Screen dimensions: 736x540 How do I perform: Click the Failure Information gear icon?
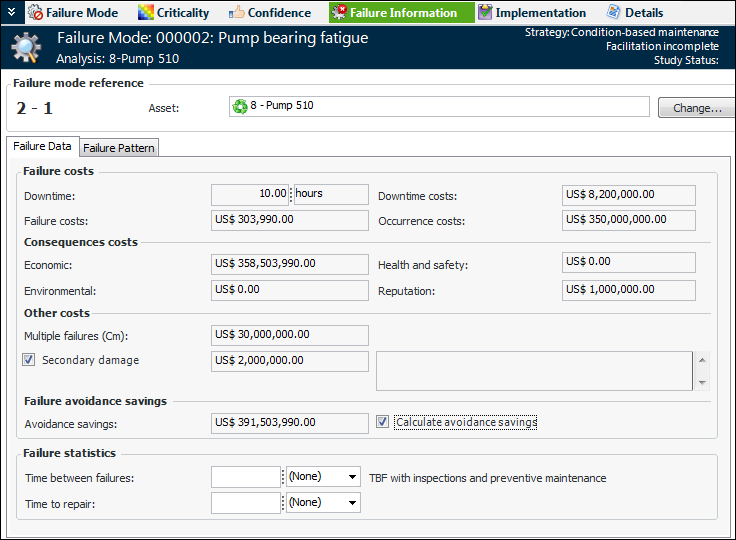coord(339,12)
